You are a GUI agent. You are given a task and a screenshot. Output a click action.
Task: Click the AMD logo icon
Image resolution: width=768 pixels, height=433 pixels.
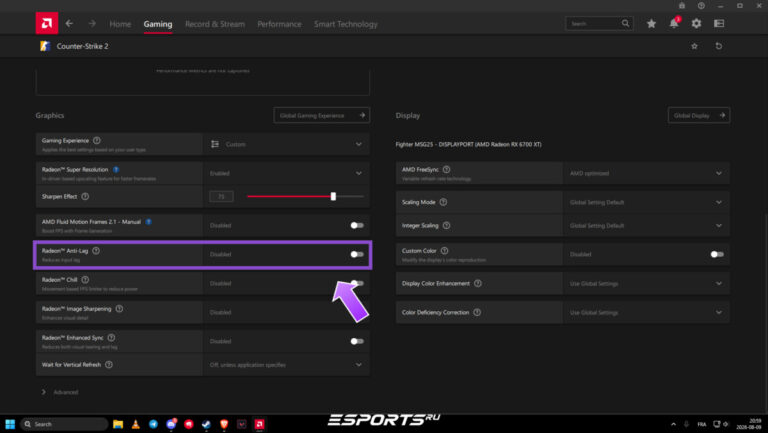(47, 23)
